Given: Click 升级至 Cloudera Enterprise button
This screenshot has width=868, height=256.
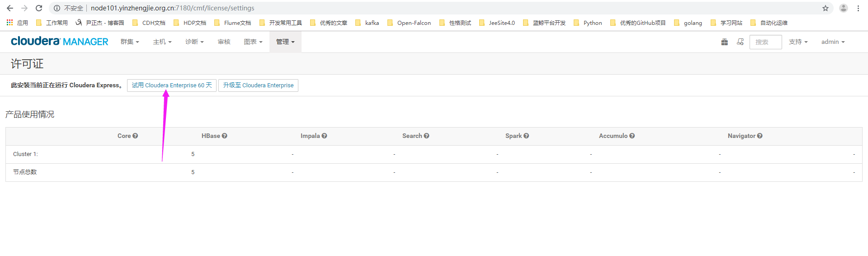Looking at the screenshot, I should click(x=258, y=85).
